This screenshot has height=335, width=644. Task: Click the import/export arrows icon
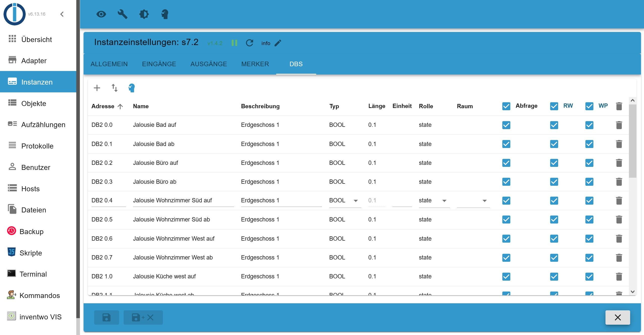(115, 88)
